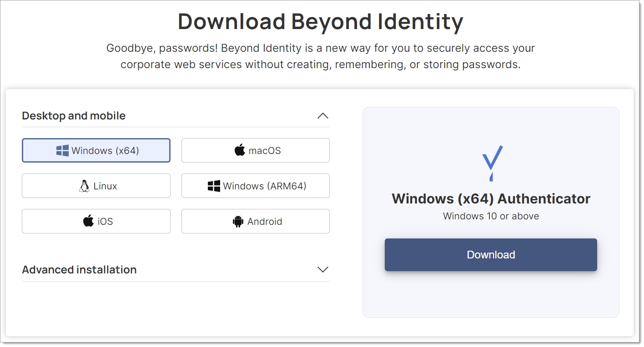Choose the Linux platform button

click(96, 185)
